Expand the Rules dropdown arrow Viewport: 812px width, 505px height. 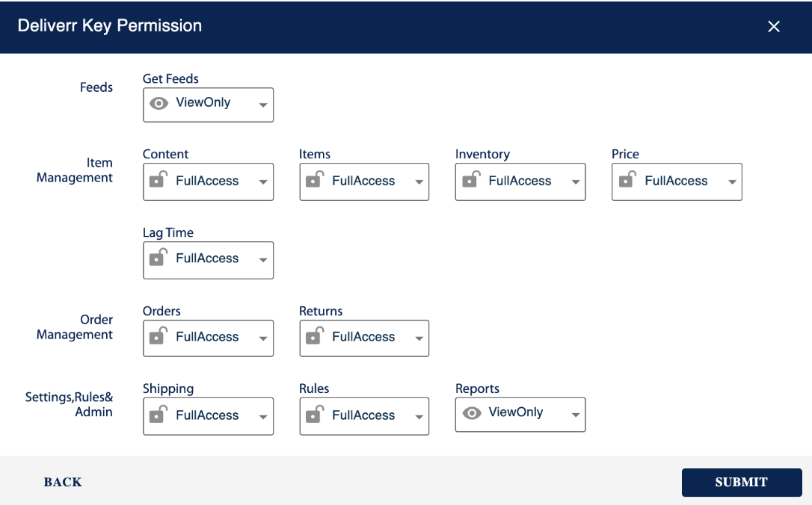point(419,417)
